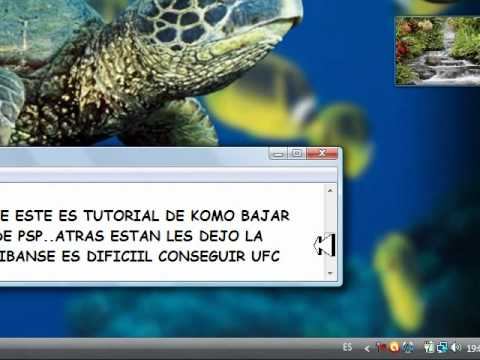Maximize the text window
The height and width of the screenshot is (360, 480).
tap(297, 154)
